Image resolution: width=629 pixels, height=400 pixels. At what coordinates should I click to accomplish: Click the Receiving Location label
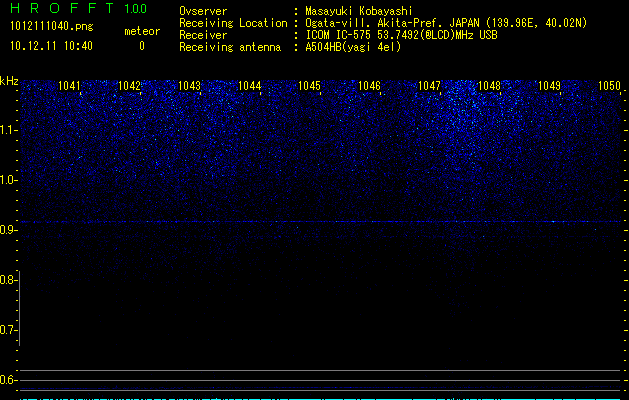click(233, 23)
